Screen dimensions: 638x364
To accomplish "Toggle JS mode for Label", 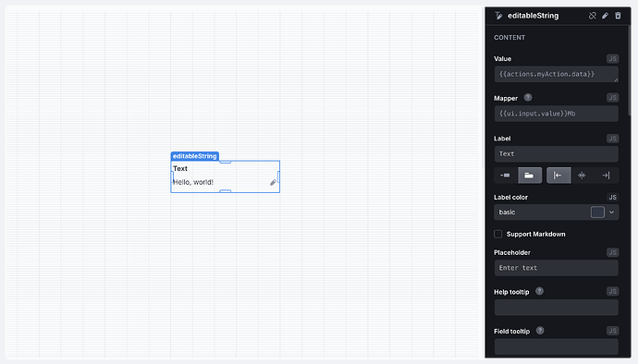I will 612,139.
